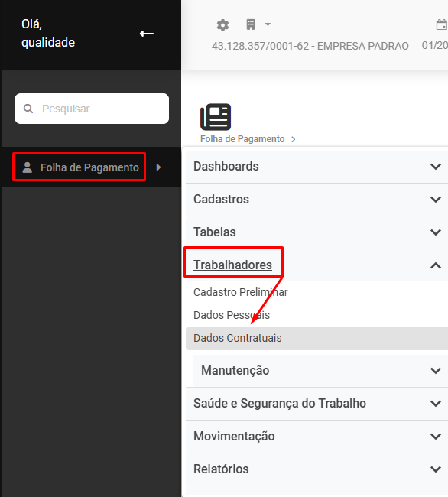Expand the Tabelas chevron
This screenshot has width=448, height=497.
click(436, 232)
